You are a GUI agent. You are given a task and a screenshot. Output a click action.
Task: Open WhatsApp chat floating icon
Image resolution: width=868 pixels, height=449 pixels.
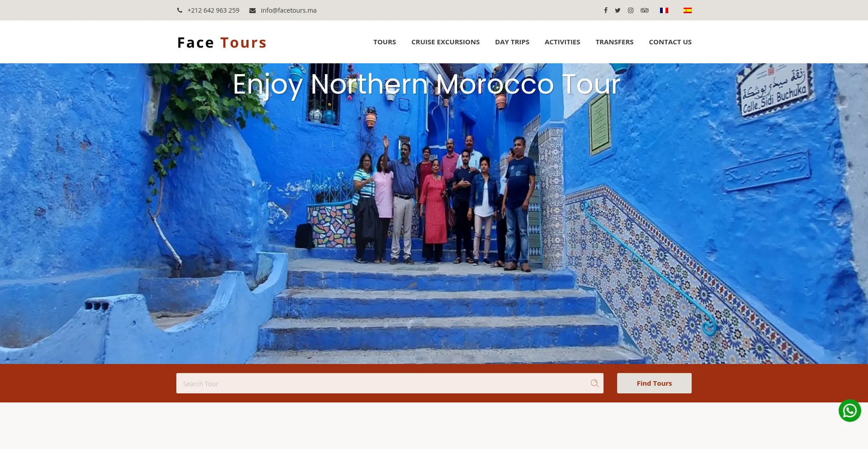[850, 411]
